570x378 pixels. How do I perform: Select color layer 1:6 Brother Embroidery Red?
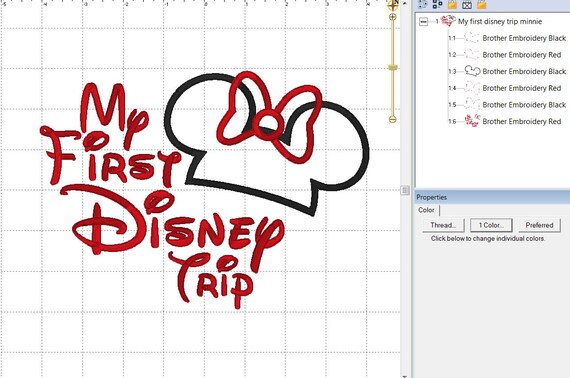522,121
